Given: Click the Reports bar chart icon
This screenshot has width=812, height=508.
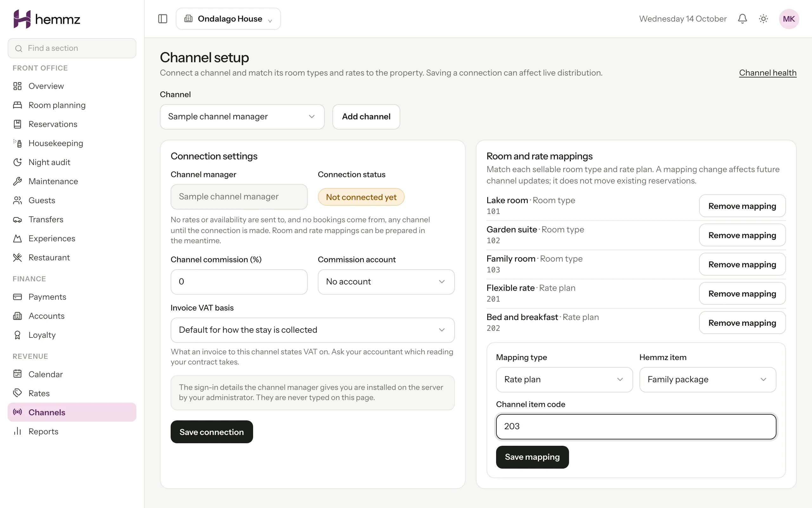Looking at the screenshot, I should coord(17,431).
